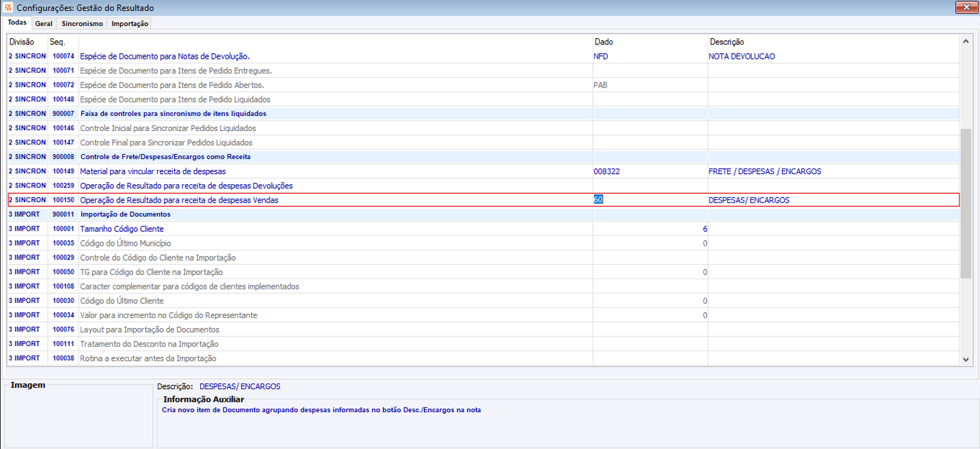Click the application icon in title bar
This screenshot has width=980, height=449.
pos(8,8)
